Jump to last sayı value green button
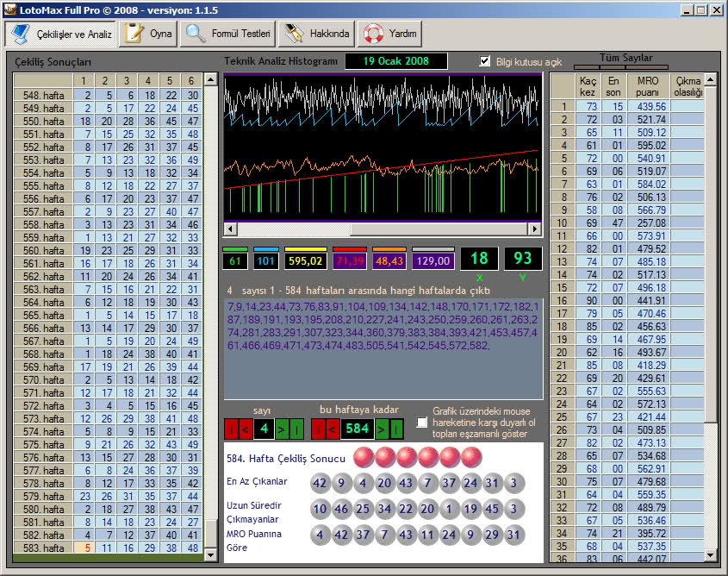 click(296, 429)
